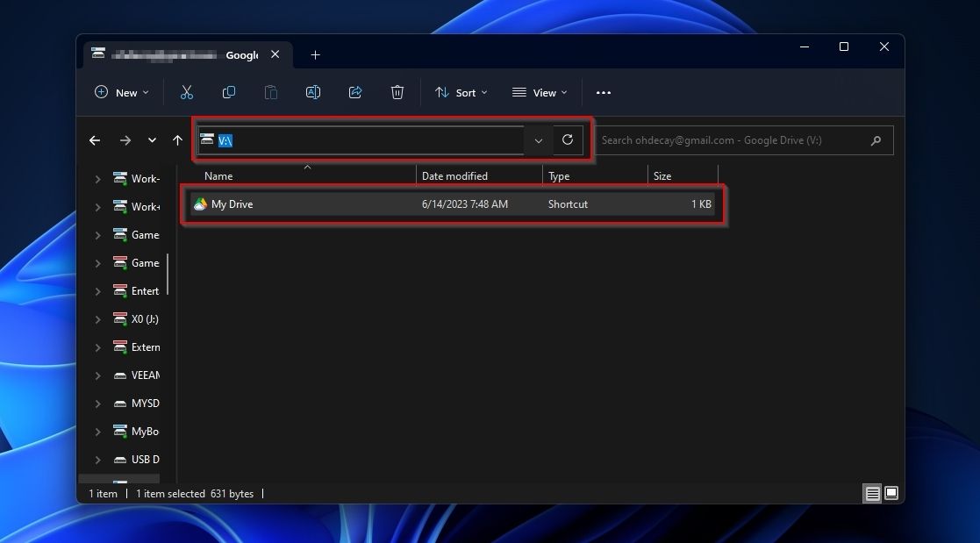This screenshot has height=543, width=980.
Task: Switch to details view layout toggle
Action: click(x=872, y=494)
